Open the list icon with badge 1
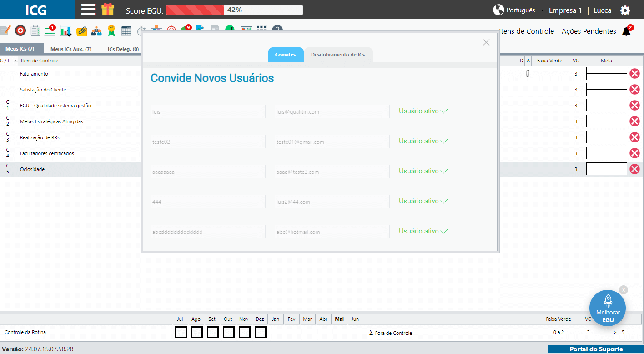The height and width of the screenshot is (354, 644). point(50,30)
